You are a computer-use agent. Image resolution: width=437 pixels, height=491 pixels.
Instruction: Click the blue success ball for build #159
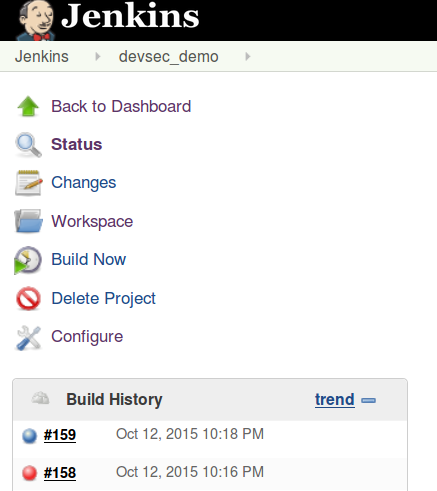(x=29, y=436)
